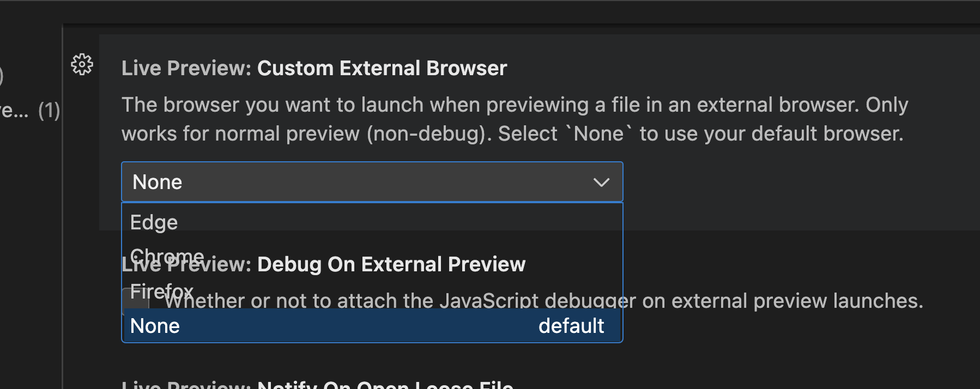Click the dropdown chevron on the browser selector

(601, 182)
